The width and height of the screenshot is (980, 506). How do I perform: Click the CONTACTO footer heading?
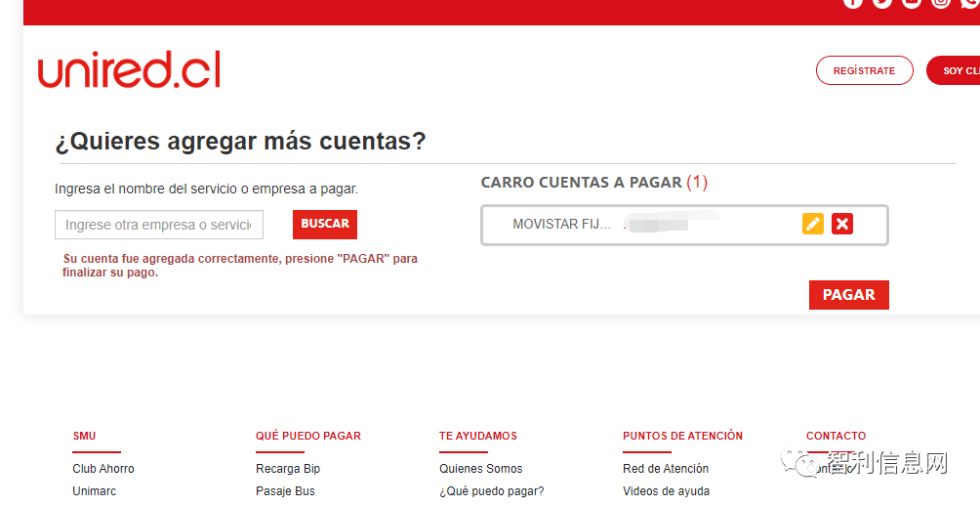[x=837, y=436]
